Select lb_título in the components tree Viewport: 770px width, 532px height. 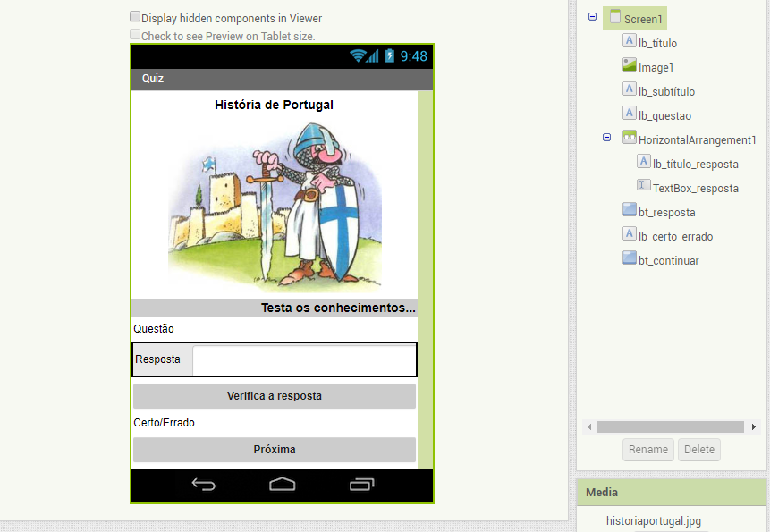(x=657, y=43)
